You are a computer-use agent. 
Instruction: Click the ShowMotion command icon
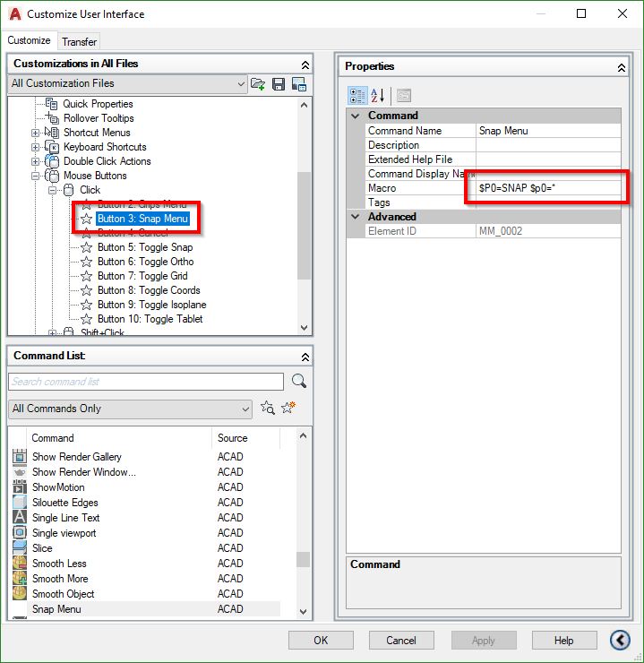point(20,487)
